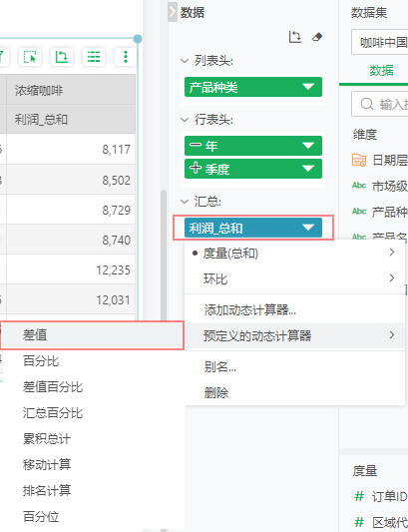Click the table cell with value 12,031
This screenshot has height=532, width=408.
click(71, 299)
